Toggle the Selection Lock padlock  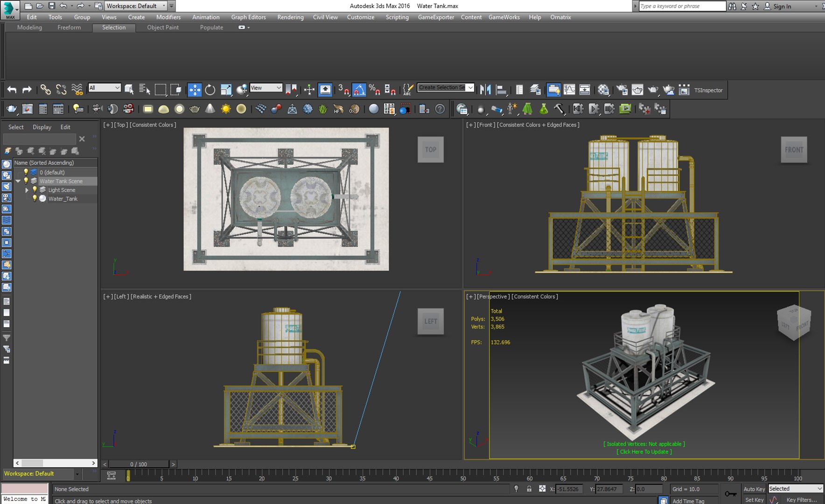click(529, 489)
